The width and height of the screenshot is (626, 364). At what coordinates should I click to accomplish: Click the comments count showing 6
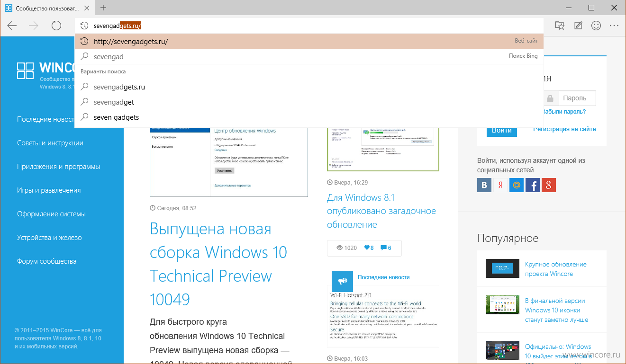(386, 248)
